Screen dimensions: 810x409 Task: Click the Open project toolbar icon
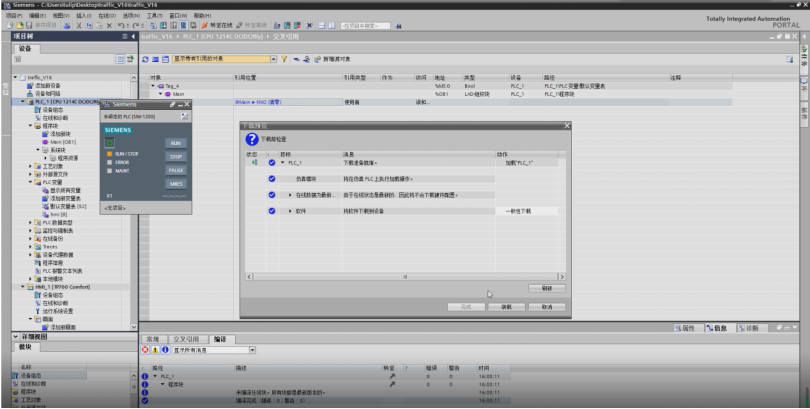tap(20, 25)
